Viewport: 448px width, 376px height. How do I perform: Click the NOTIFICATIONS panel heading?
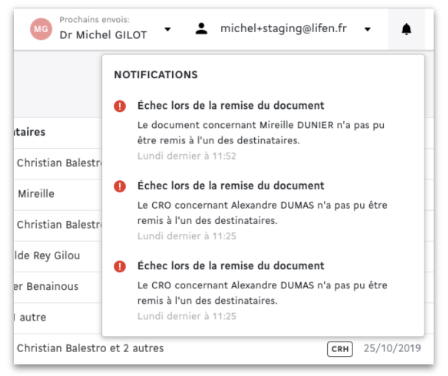point(156,75)
